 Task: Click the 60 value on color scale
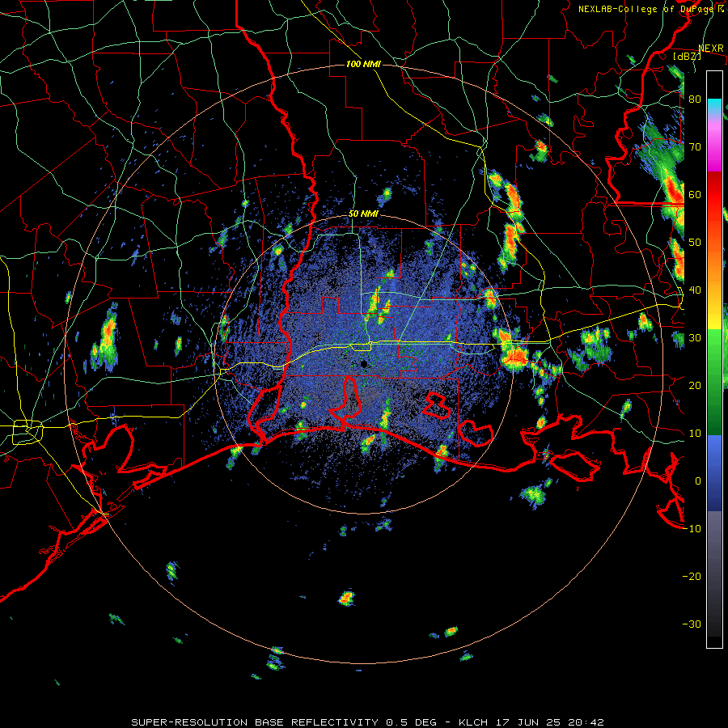[695, 194]
